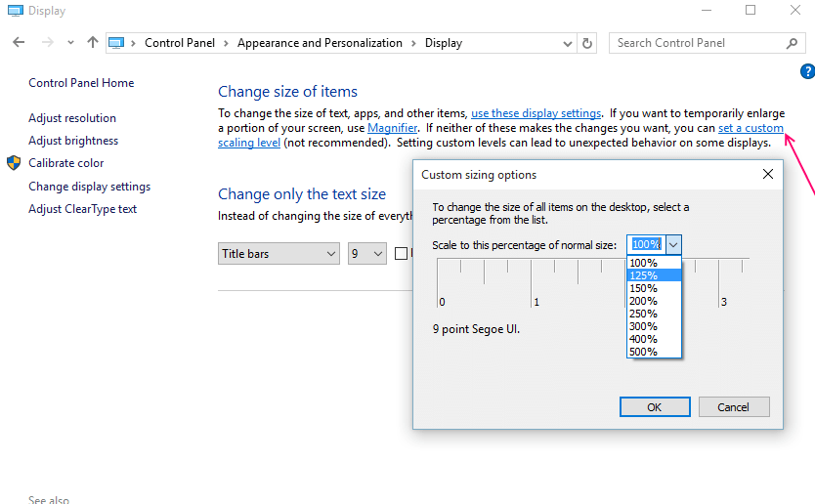
Task: Click the Display window title icon
Action: pos(16,11)
